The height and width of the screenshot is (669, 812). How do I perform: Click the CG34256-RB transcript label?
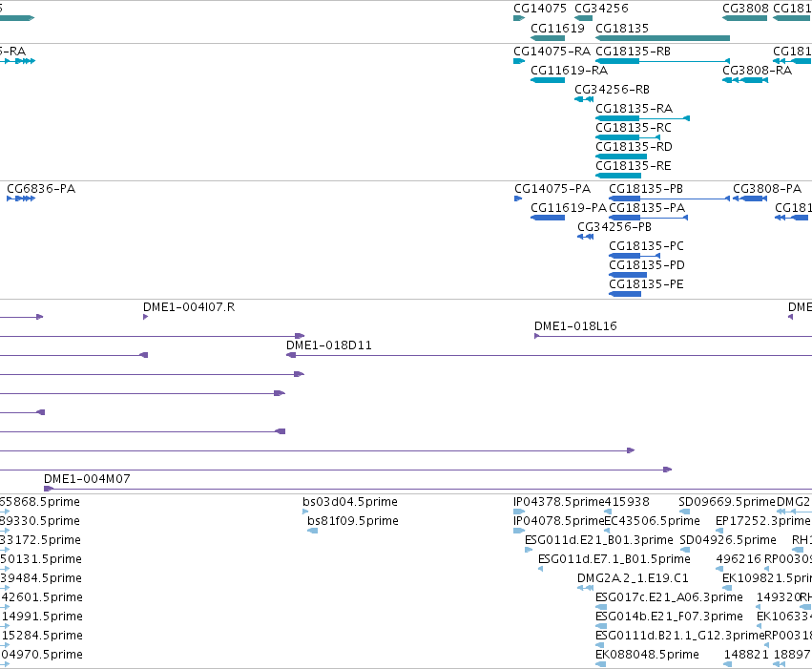[613, 90]
